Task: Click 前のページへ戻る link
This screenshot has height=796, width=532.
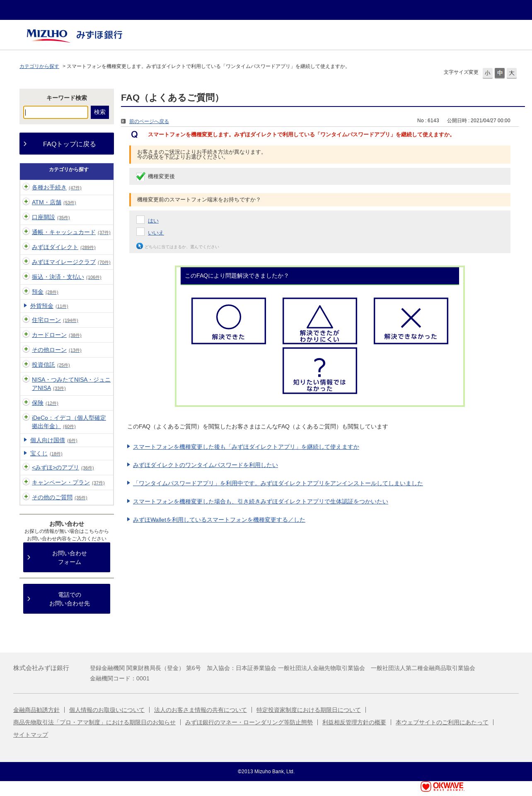Action: pyautogui.click(x=149, y=121)
